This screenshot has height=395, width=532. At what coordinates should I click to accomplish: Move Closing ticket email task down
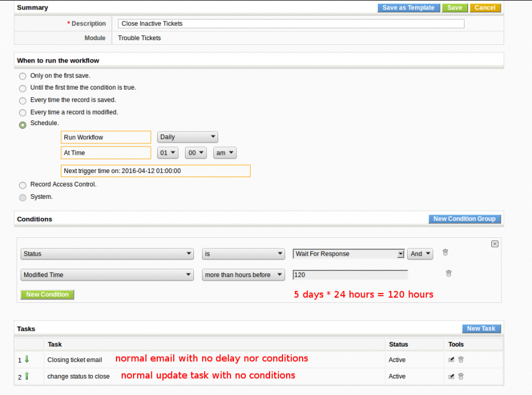(x=27, y=359)
